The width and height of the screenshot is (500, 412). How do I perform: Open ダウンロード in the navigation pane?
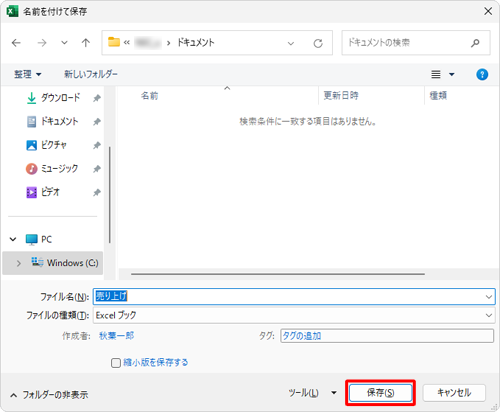(60, 98)
